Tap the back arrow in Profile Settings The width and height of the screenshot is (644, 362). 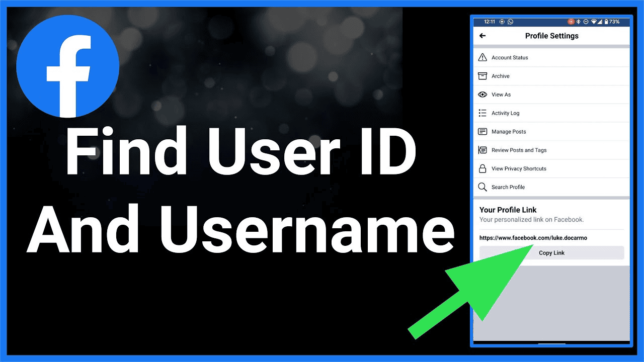(482, 36)
